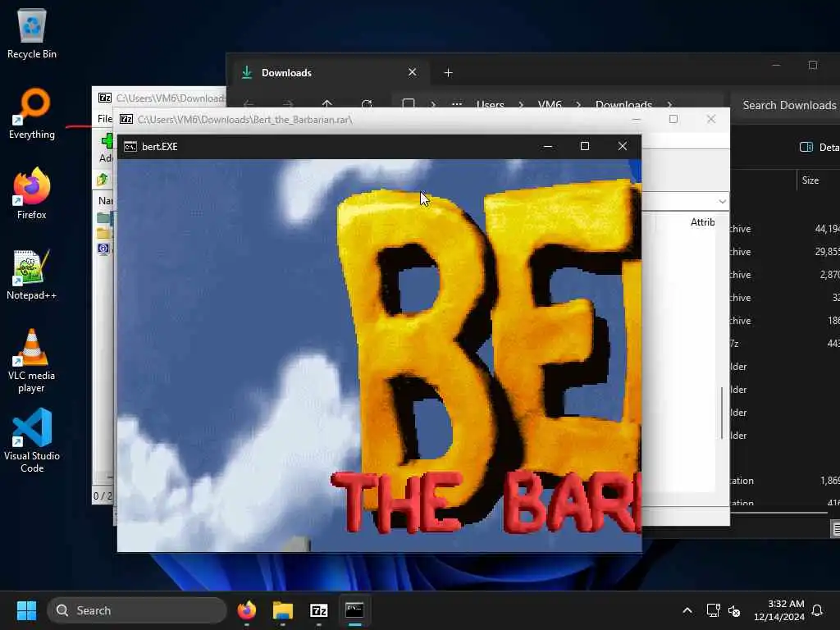Click the 7-Zip up-folder icon
840x630 pixels.
(103, 179)
